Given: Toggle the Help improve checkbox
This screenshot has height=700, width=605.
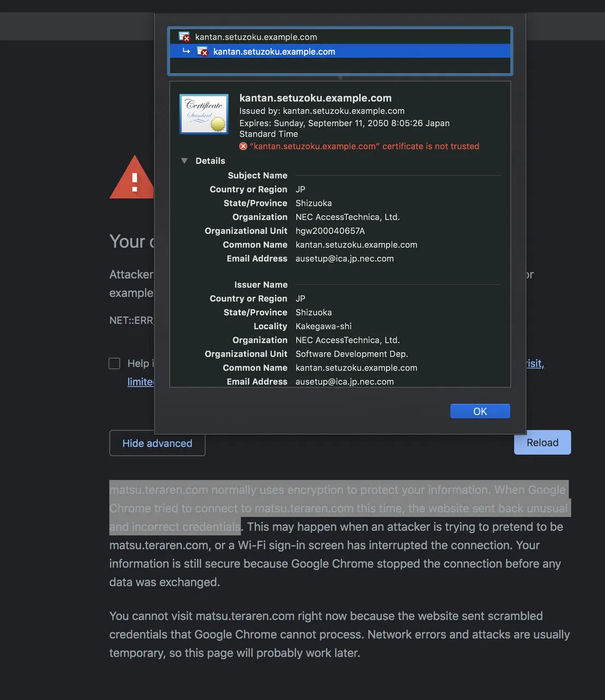Looking at the screenshot, I should coord(114,363).
